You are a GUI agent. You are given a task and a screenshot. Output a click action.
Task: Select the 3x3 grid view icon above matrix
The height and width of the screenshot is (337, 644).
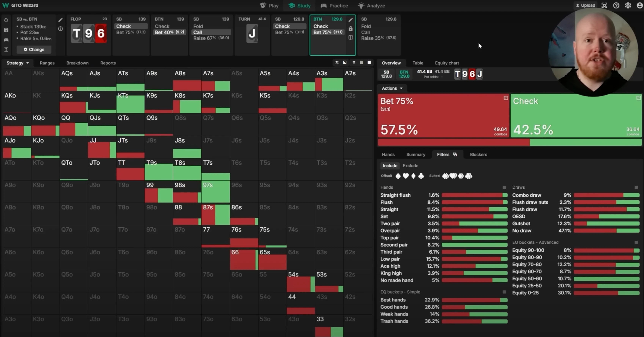tap(361, 62)
